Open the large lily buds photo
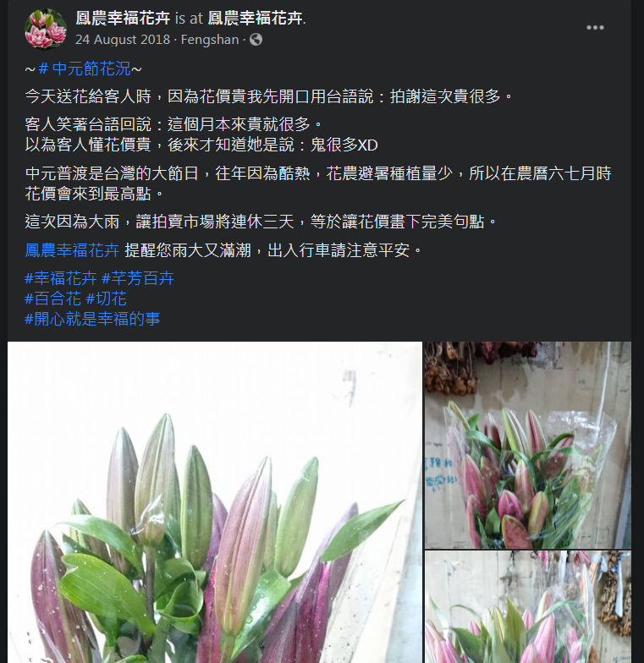The image size is (644, 663). pyautogui.click(x=215, y=502)
